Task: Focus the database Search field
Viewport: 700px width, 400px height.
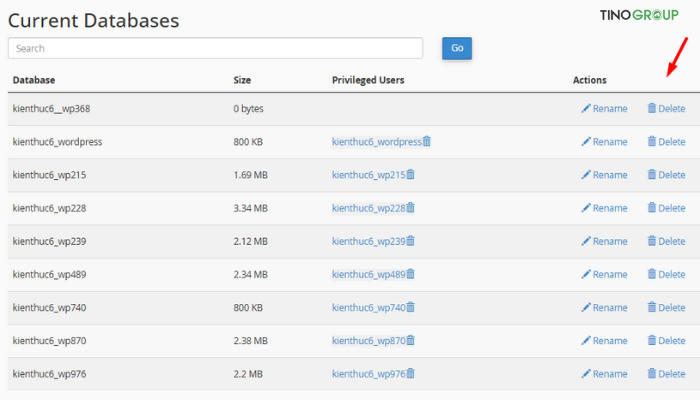Action: [x=215, y=48]
